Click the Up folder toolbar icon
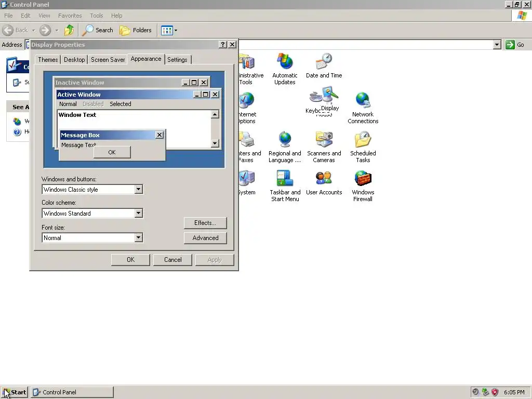Viewport: 532px width, 399px height. tap(69, 30)
